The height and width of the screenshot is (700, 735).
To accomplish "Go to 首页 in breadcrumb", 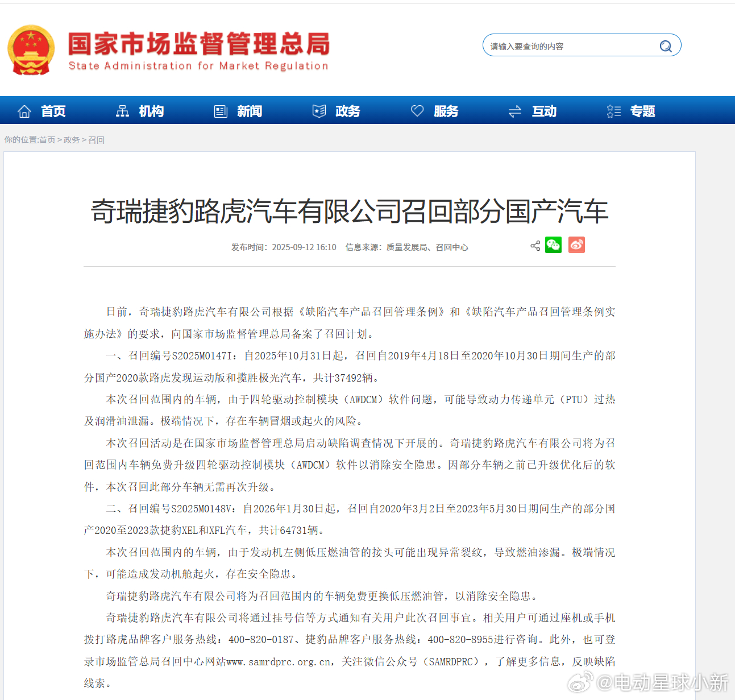I will pyautogui.click(x=47, y=140).
